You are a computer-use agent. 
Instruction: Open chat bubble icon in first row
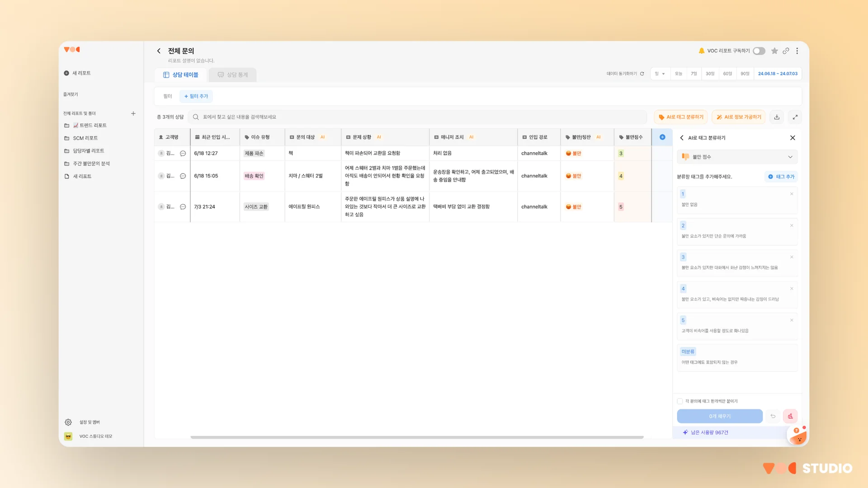pos(183,154)
